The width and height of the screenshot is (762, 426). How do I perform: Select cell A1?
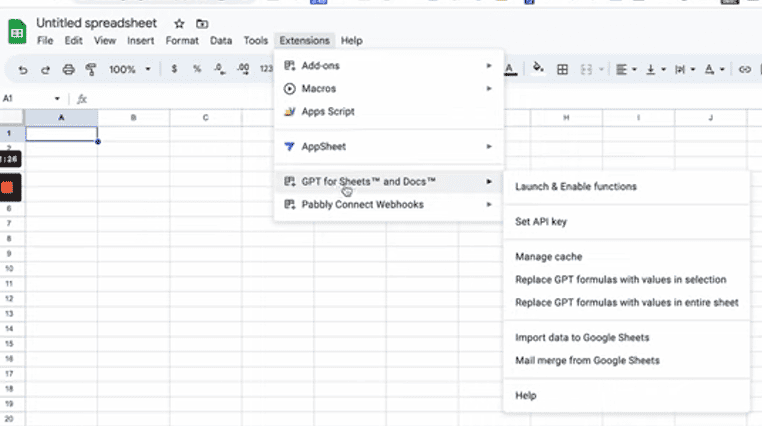(x=61, y=134)
